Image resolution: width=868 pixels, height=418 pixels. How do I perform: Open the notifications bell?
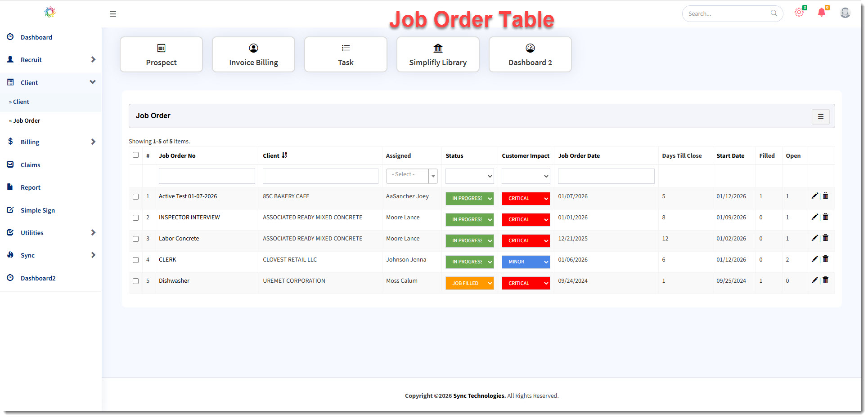coord(821,13)
